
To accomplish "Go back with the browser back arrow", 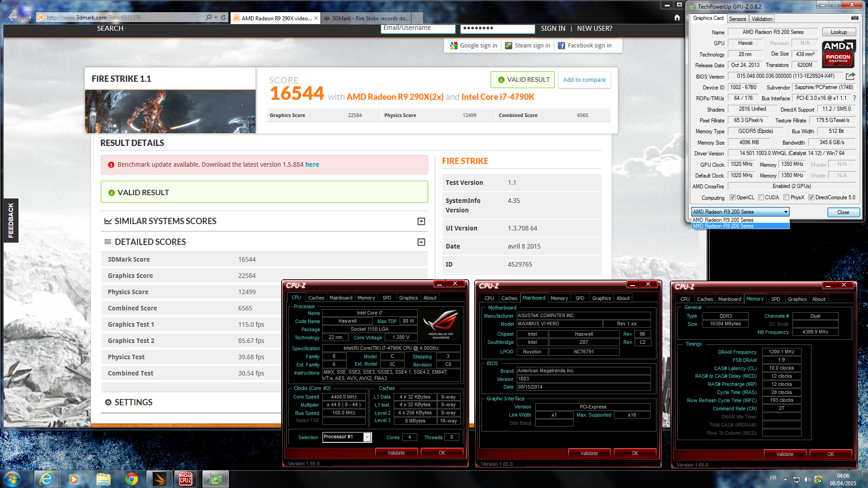I will pos(13,17).
